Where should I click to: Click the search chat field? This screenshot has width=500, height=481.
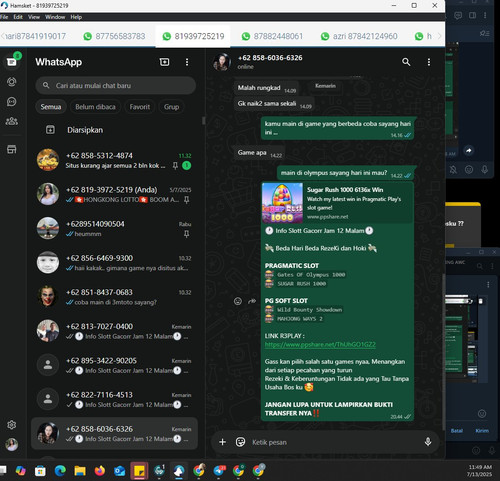(x=116, y=86)
